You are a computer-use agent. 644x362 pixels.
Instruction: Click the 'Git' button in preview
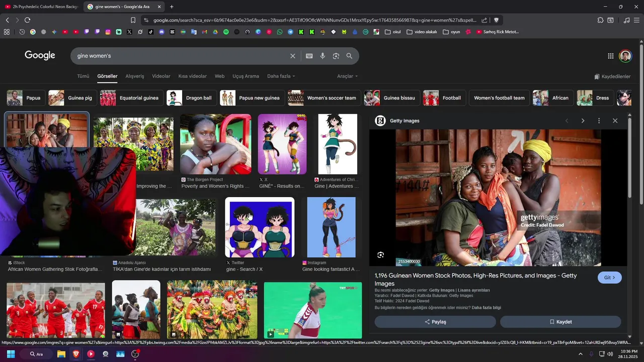point(609,278)
